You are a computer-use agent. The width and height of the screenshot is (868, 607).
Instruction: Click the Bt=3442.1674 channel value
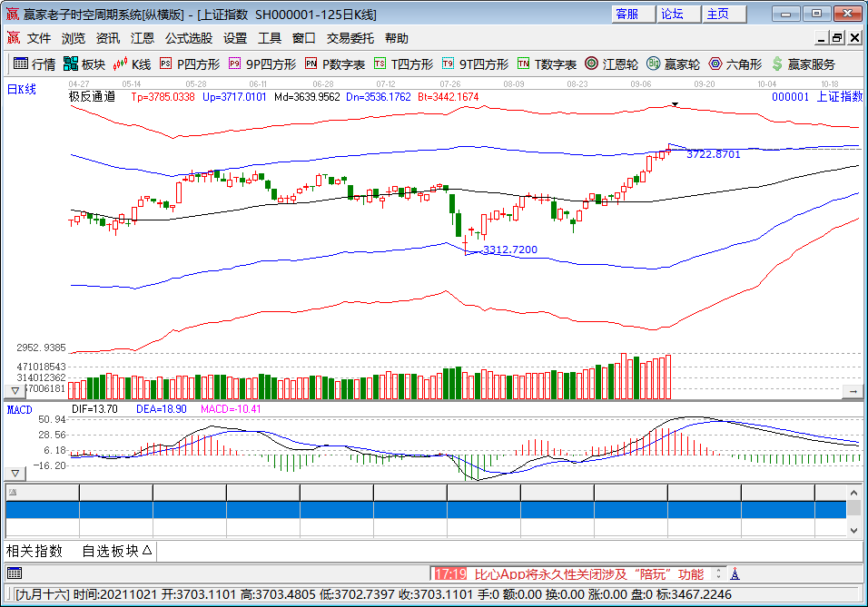pos(448,97)
